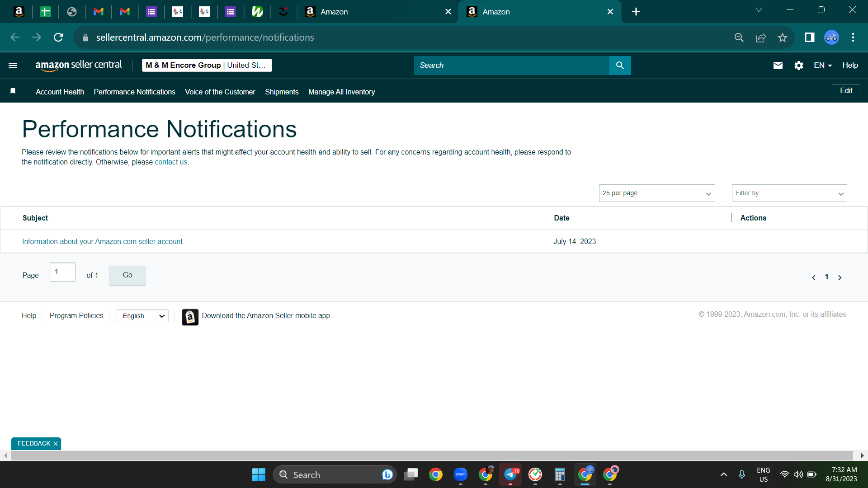Click the page number 1 in pagination

point(827,277)
